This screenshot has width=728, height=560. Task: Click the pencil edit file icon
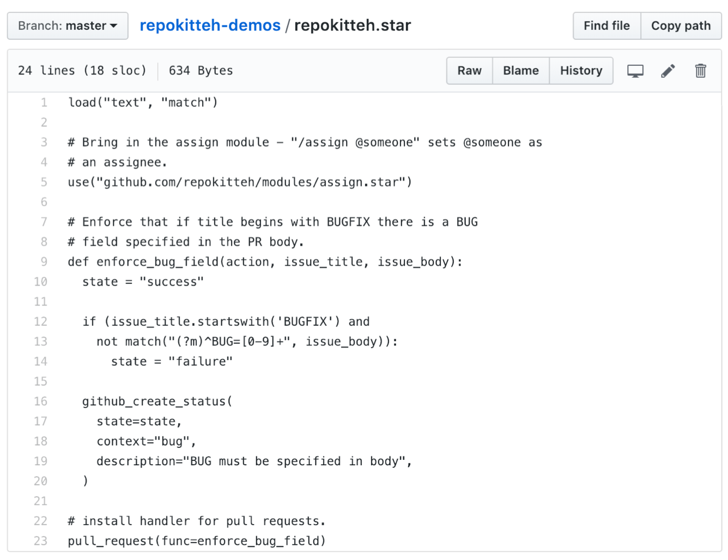coord(668,71)
